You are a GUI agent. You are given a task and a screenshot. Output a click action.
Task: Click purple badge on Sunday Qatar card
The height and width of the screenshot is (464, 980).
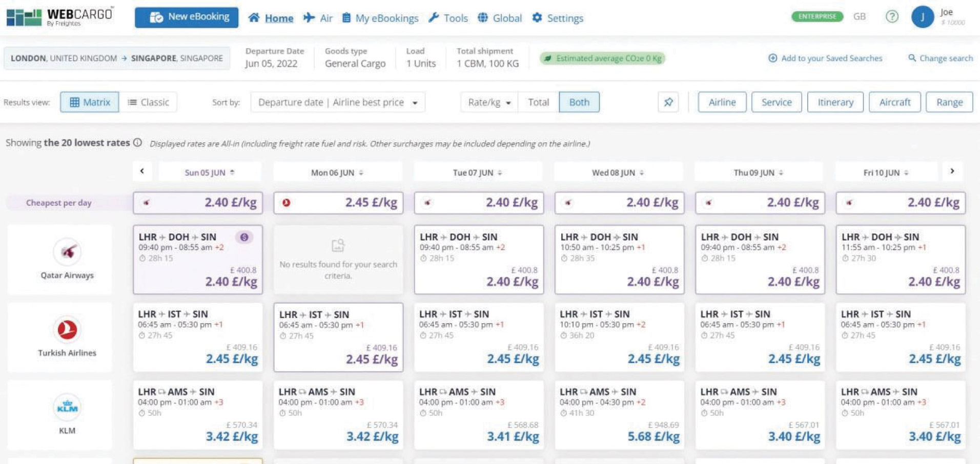244,237
